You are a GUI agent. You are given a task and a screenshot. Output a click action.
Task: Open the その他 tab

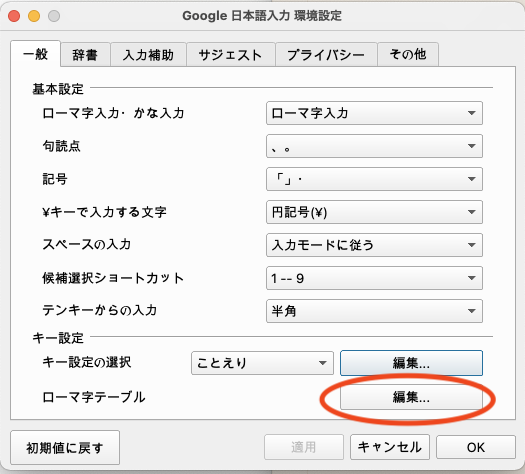tap(408, 55)
